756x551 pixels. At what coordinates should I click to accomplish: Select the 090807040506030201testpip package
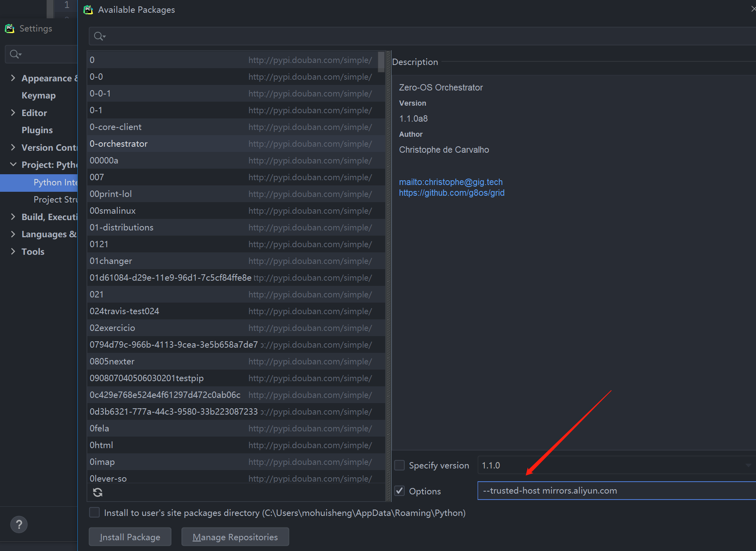[x=236, y=378]
